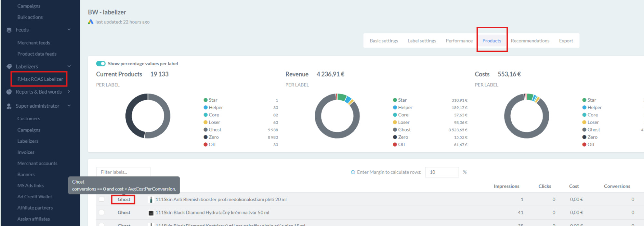Switch to the Performance tab
Screen dimensions: 644x226
(459, 41)
